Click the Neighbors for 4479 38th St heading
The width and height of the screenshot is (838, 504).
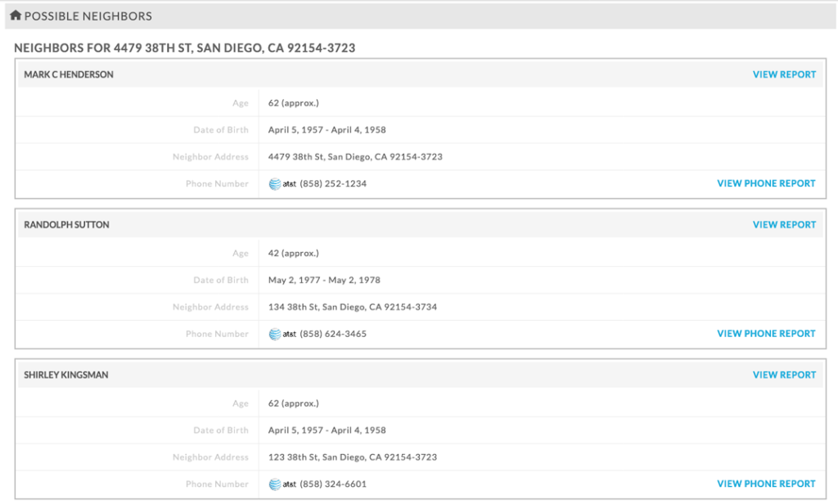[x=184, y=48]
